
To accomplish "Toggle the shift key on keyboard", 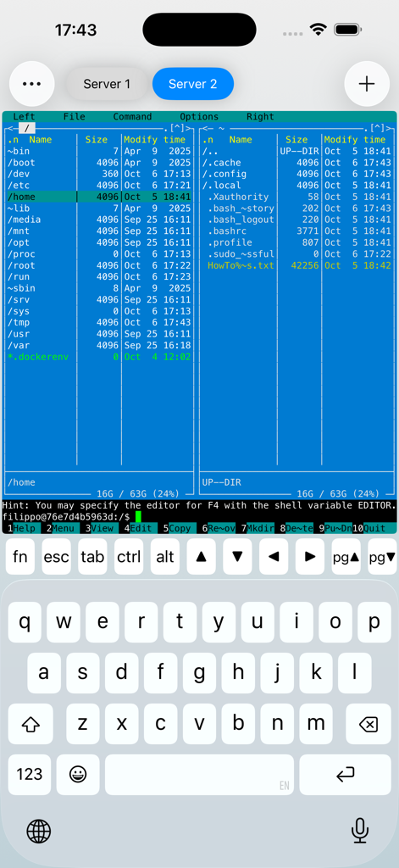I will click(x=30, y=724).
